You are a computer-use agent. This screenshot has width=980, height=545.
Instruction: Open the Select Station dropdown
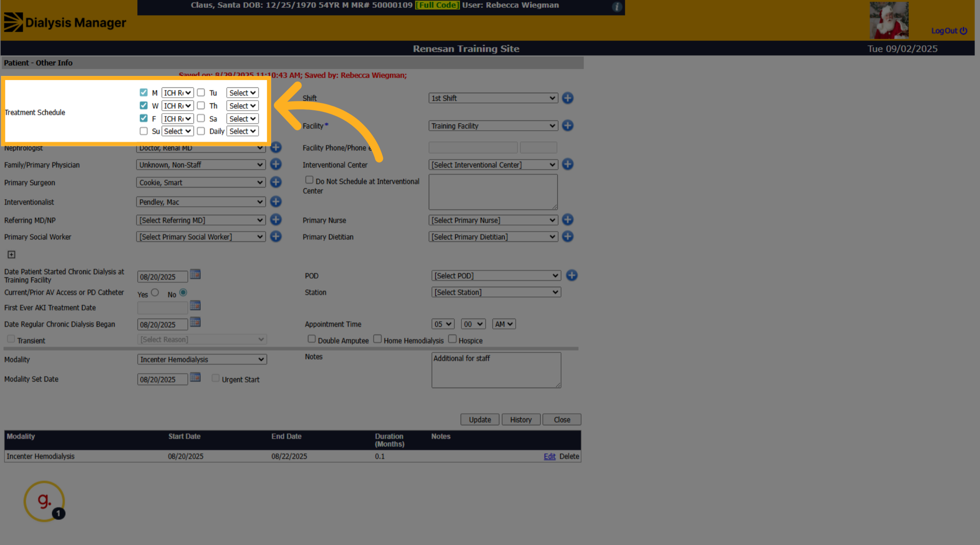(496, 292)
